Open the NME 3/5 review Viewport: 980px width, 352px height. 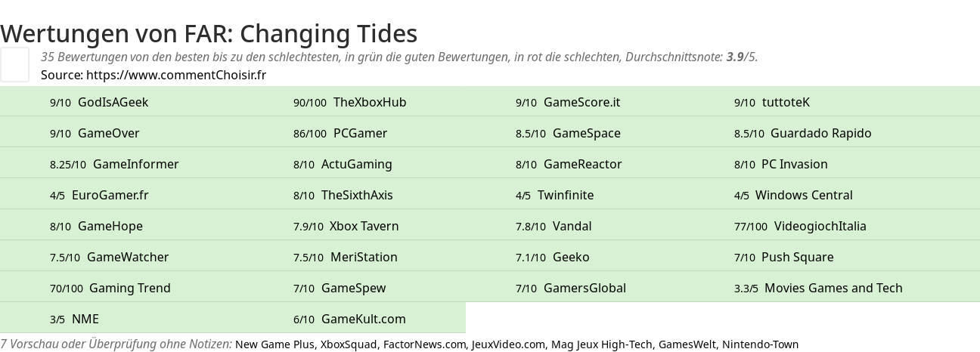click(x=85, y=319)
